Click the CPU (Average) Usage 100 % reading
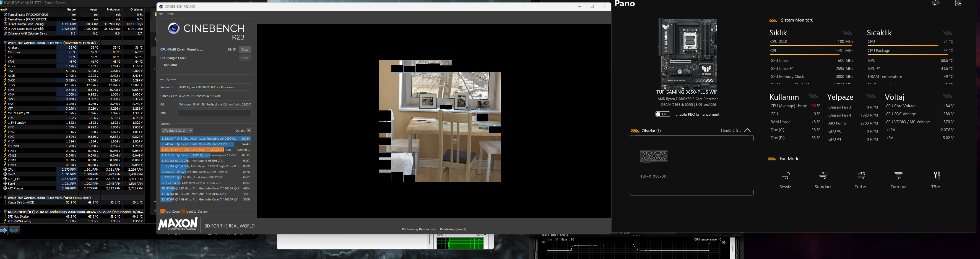This screenshot has height=259, width=980. pos(795,106)
